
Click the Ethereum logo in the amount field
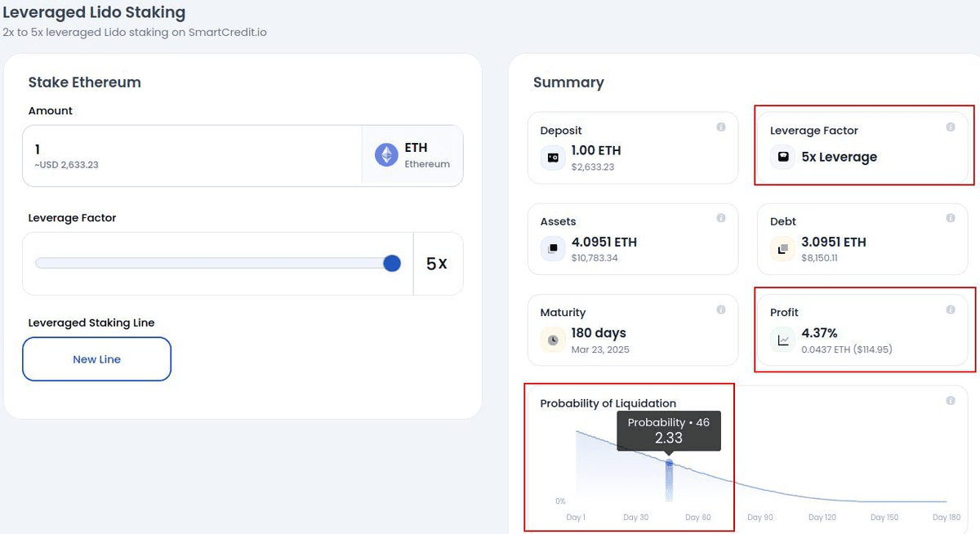click(385, 155)
